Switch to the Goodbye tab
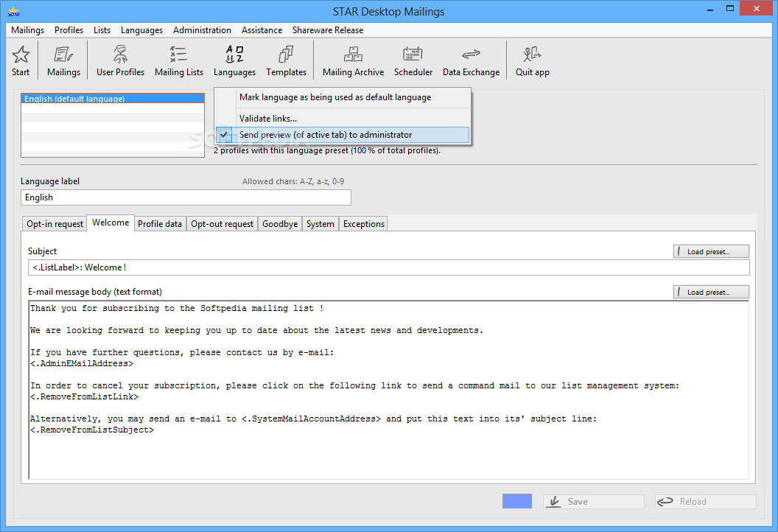 (x=280, y=224)
